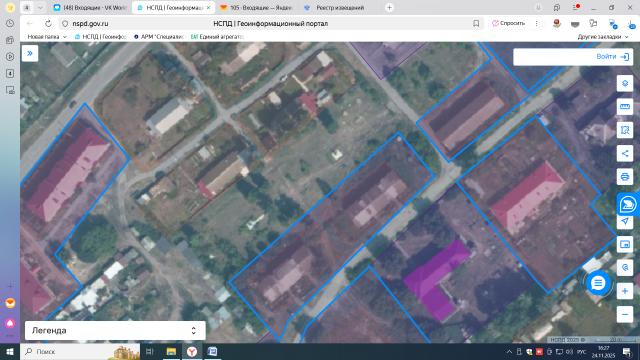Open File Explorer from the taskbar
The width and height of the screenshot is (640, 360).
171,351
